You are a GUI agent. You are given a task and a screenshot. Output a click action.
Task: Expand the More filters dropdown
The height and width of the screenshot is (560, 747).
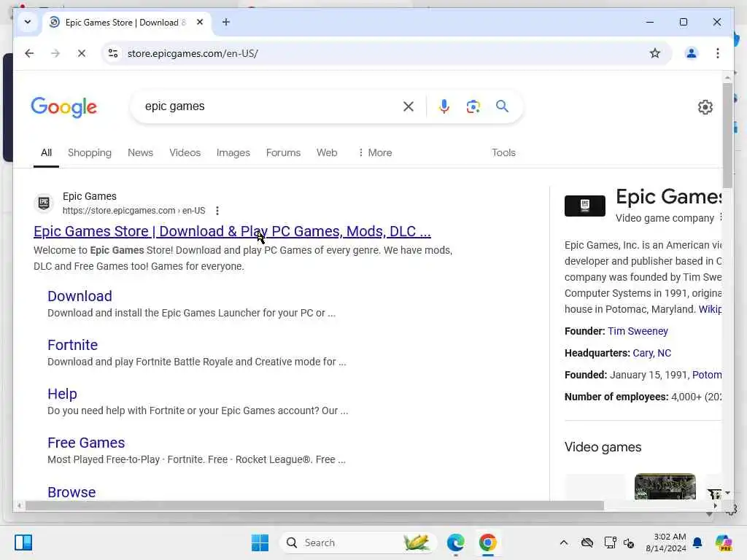click(x=375, y=152)
